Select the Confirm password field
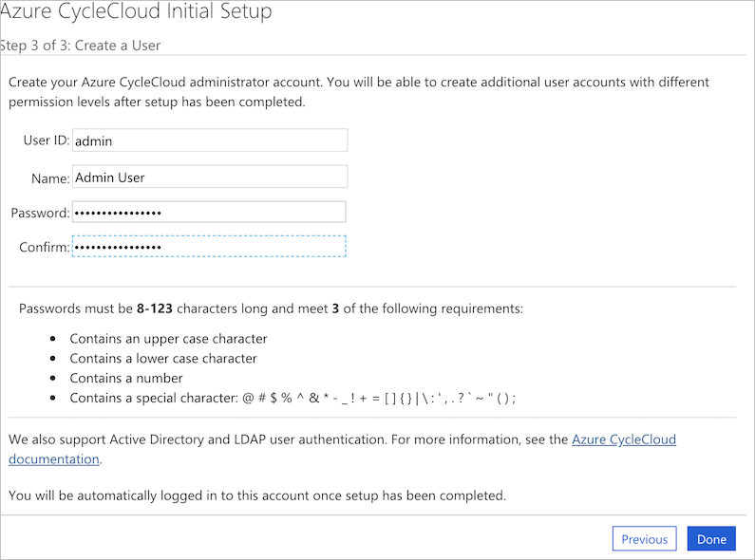755x560 pixels. coord(209,247)
